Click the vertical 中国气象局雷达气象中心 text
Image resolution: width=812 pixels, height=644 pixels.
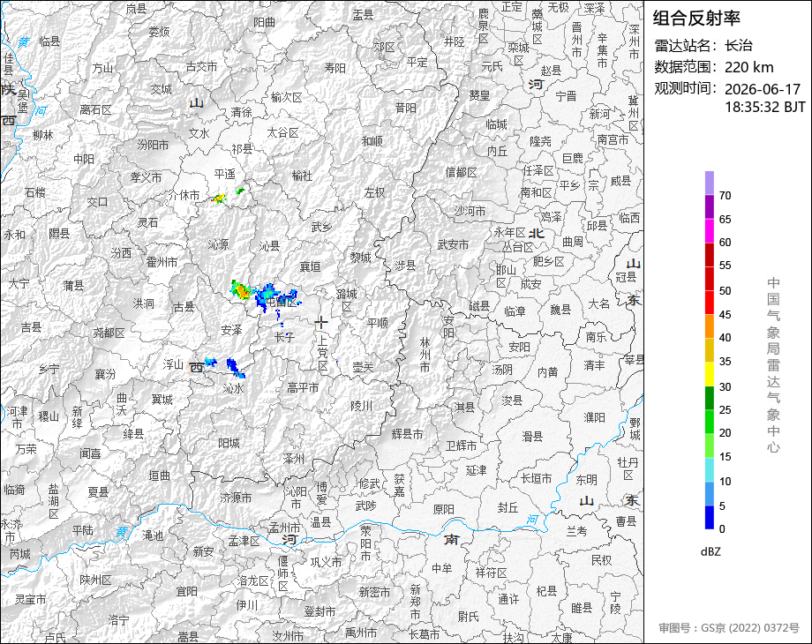tap(773, 365)
